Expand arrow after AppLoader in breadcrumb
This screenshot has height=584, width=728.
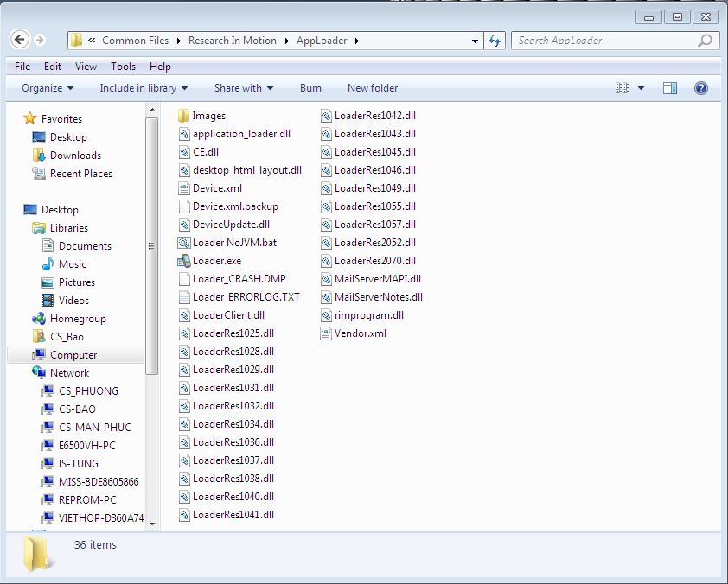coord(356,41)
